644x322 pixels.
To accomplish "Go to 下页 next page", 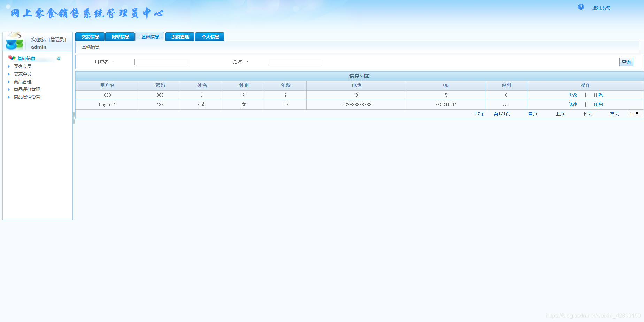I will (x=587, y=114).
